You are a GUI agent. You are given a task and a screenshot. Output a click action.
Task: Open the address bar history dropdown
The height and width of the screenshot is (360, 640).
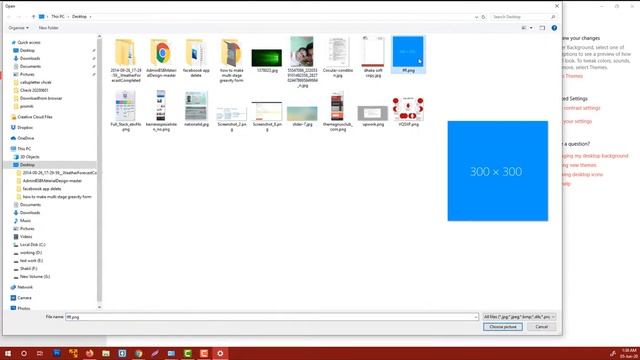tap(476, 17)
